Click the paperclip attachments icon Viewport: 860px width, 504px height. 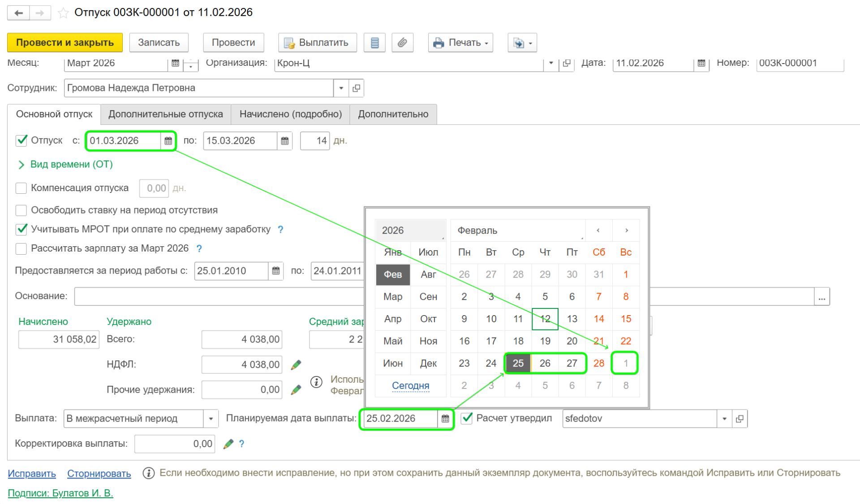click(x=402, y=43)
